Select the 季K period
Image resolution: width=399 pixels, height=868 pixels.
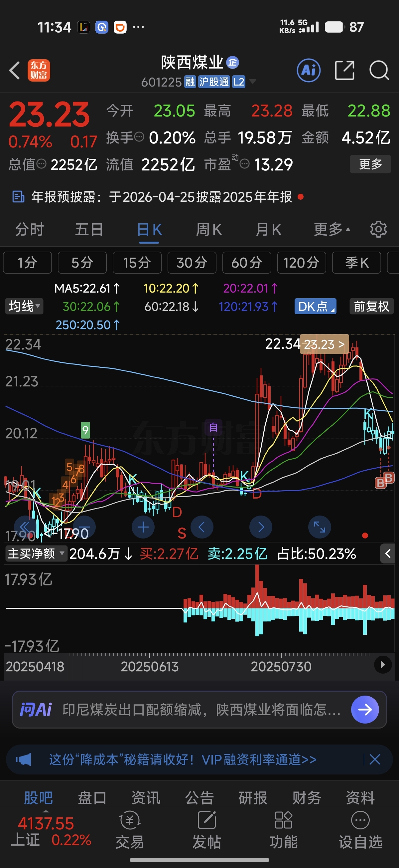(356, 263)
